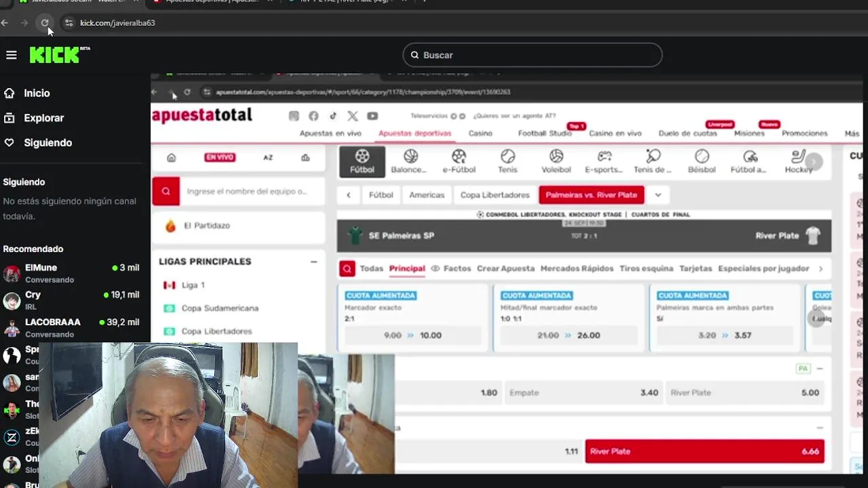868x488 pixels.
Task: Open Football Studio menu item
Action: coord(545,134)
